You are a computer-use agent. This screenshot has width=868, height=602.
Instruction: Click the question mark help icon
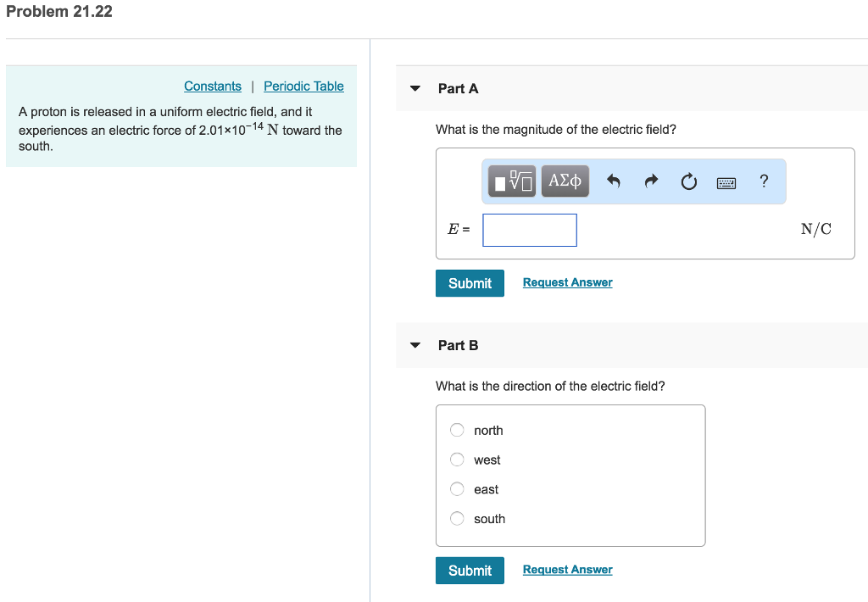click(x=763, y=181)
